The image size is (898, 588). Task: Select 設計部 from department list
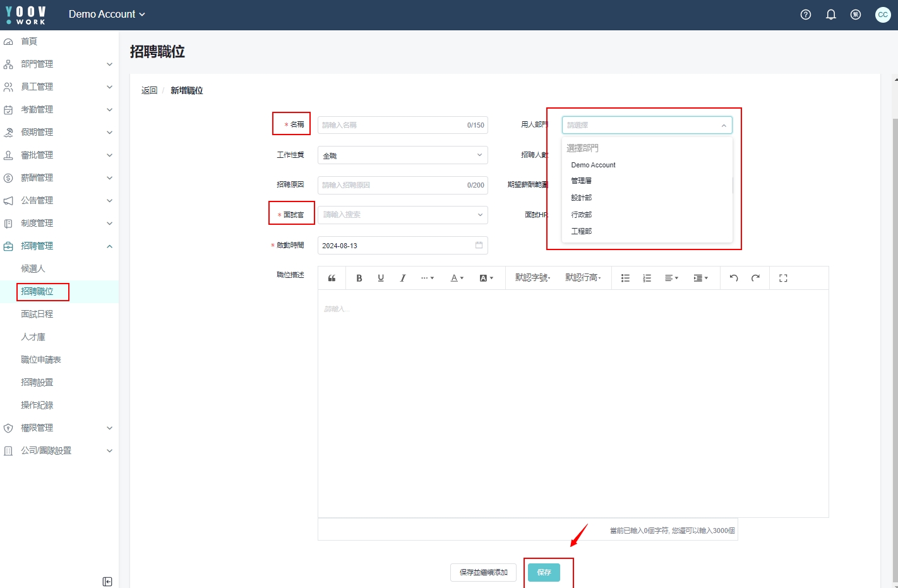582,198
